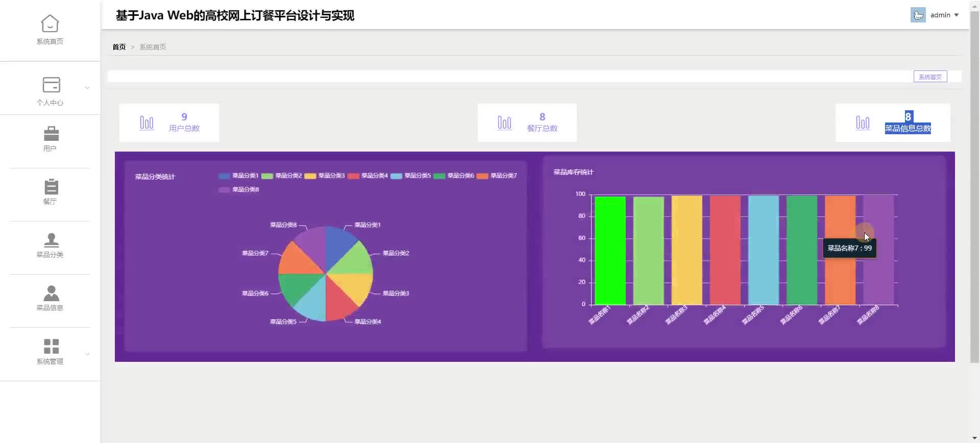
Task: Open the admin dropdown arrow
Action: 957,15
